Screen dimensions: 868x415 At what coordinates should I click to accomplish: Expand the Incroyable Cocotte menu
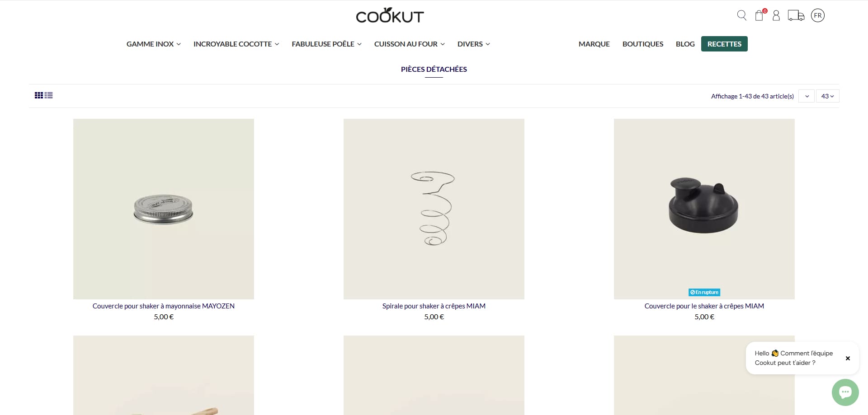tap(236, 44)
